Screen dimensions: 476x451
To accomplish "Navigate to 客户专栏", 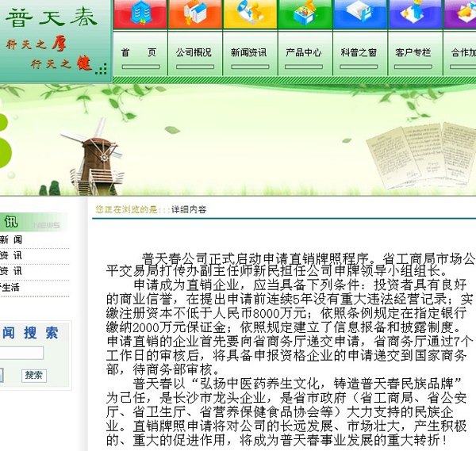I will point(414,52).
